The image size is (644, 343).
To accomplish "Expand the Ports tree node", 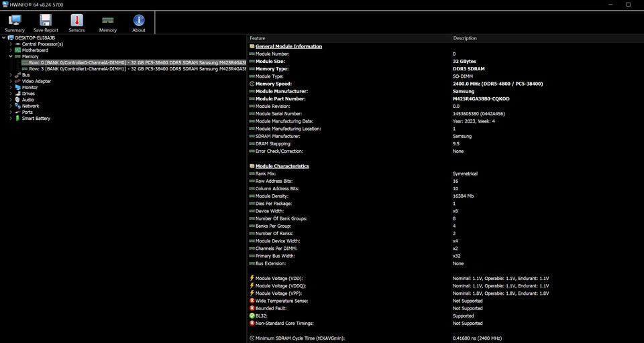I will (x=11, y=112).
